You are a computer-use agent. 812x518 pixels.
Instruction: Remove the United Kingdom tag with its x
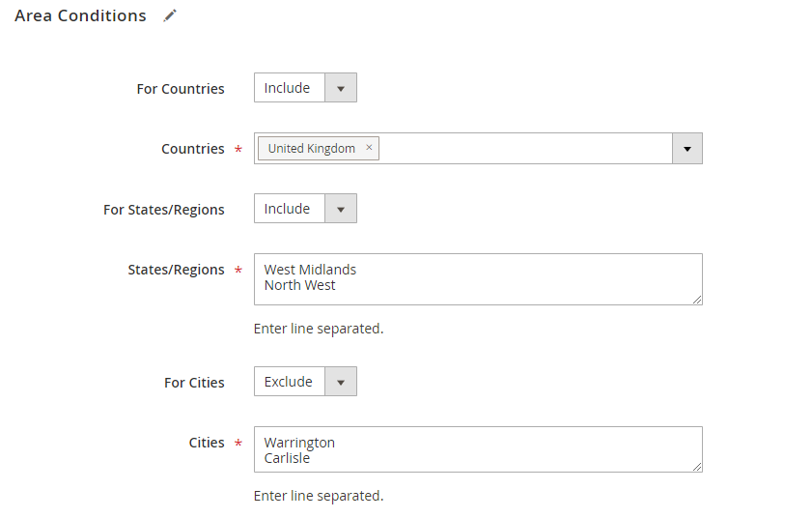coord(369,148)
